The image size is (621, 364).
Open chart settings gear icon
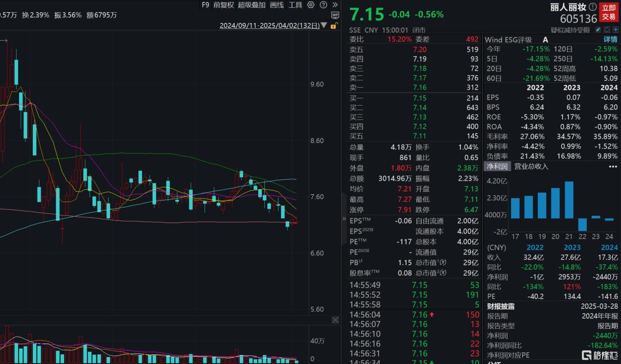pyautogui.click(x=311, y=5)
